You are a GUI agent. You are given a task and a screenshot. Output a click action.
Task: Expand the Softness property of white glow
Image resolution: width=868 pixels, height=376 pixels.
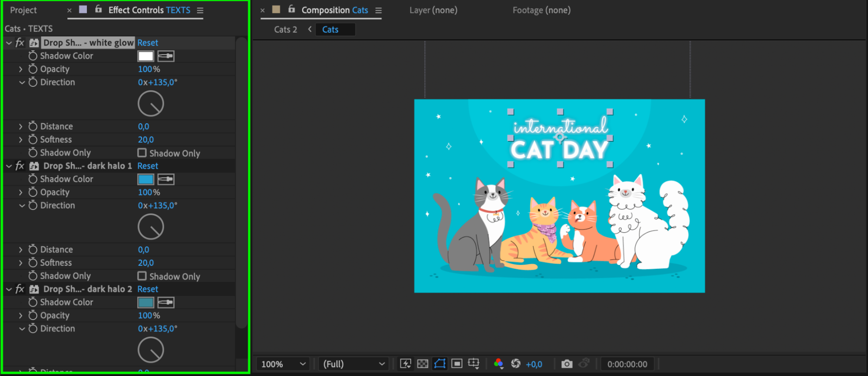click(x=20, y=140)
